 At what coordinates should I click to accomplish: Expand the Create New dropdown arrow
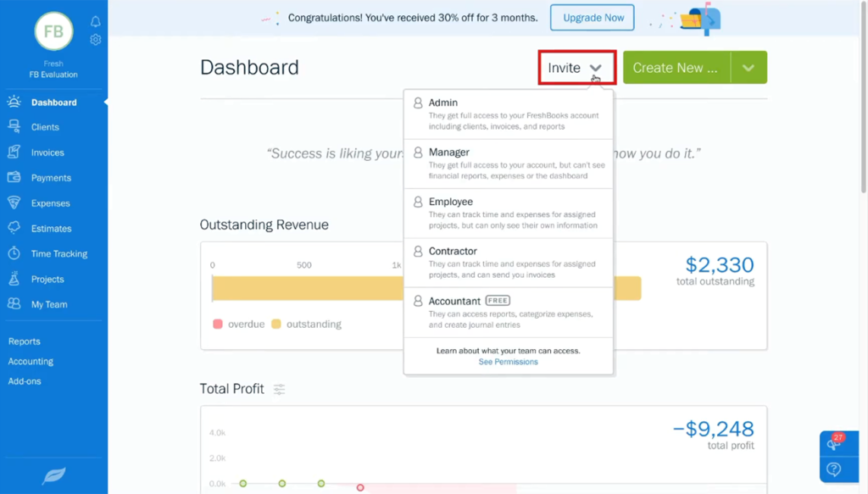coord(749,67)
